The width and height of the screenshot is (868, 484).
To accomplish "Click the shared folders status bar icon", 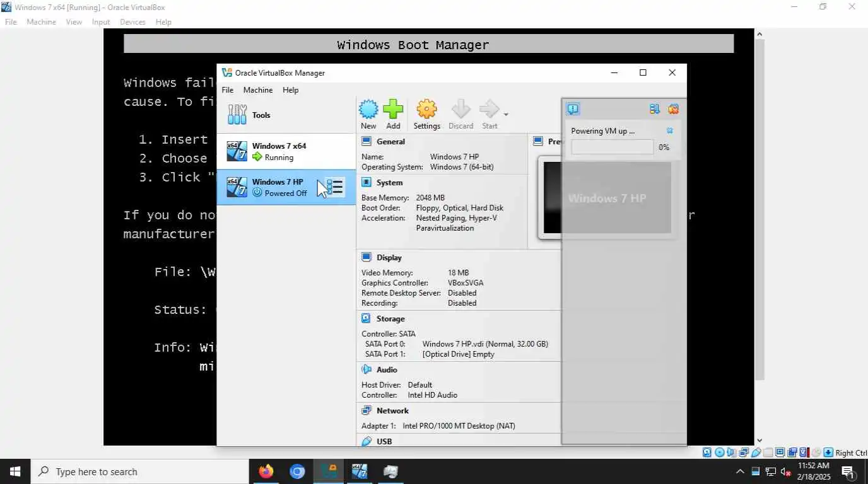I will tap(768, 452).
